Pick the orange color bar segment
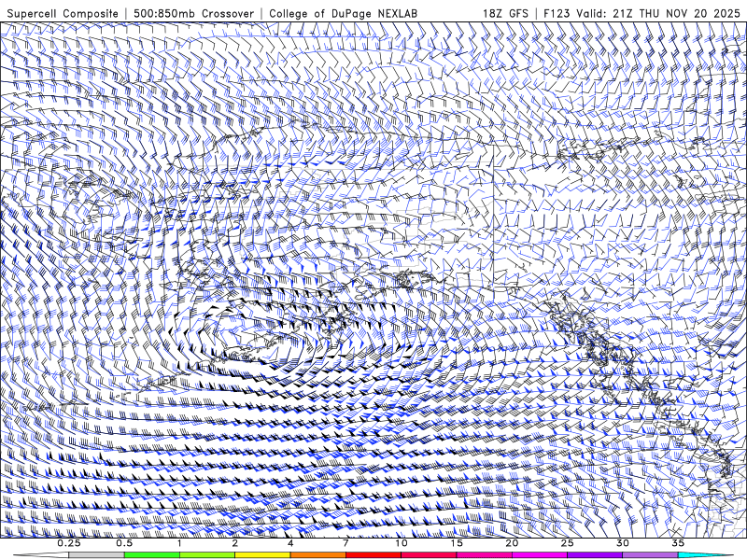This screenshot has height=560, width=747. tap(317, 555)
